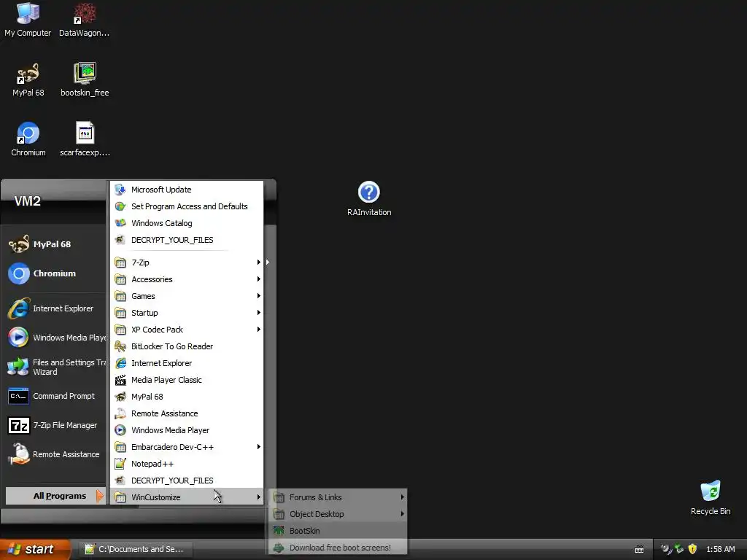Expand the 7-Zip programs folder
The height and width of the screenshot is (560, 747).
(x=187, y=262)
